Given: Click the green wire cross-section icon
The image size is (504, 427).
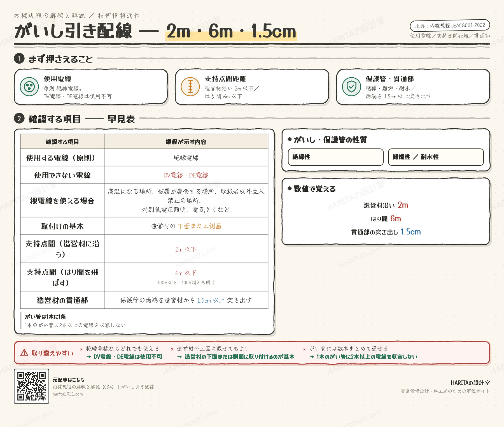Looking at the screenshot, I should [x=29, y=87].
